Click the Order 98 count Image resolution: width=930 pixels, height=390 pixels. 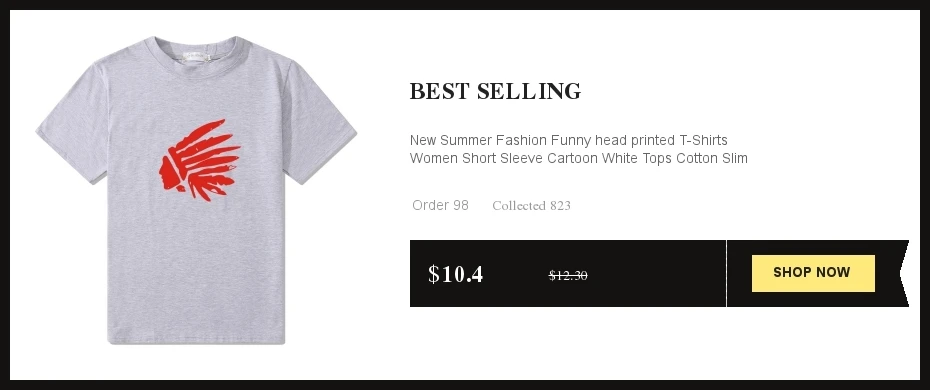[440, 205]
